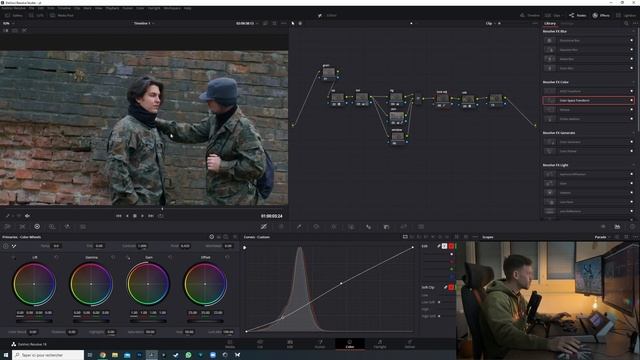This screenshot has width=640, height=360.
Task: Select the arrow pointer tool in node editor
Action: pyautogui.click(x=293, y=23)
